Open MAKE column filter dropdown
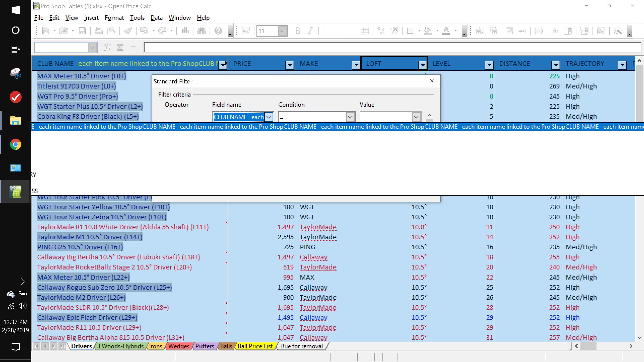This screenshot has width=644, height=362. [356, 65]
